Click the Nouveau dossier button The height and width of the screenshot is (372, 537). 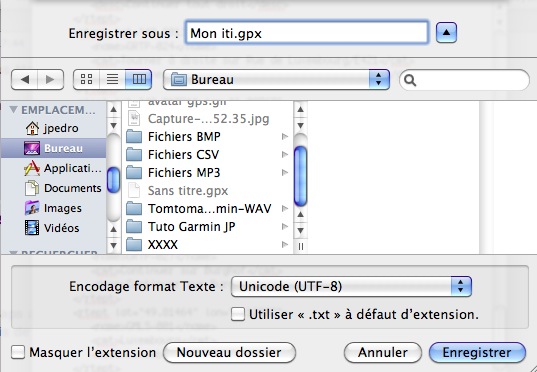pos(229,352)
